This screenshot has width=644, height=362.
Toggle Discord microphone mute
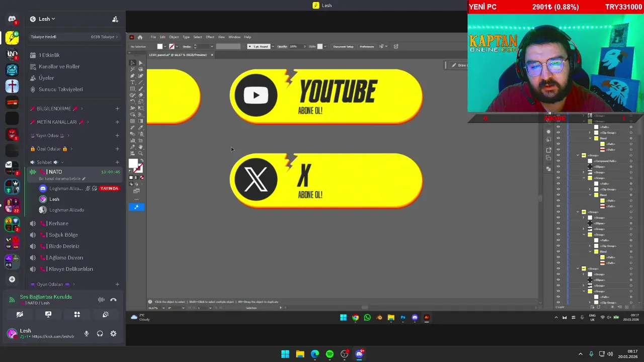pyautogui.click(x=87, y=333)
